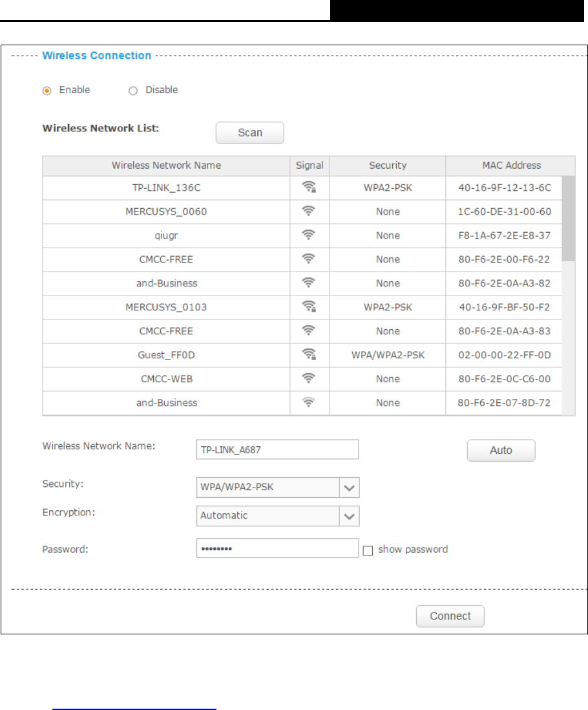Select network MERCUSYS_0060 in the list
Image resolution: width=588 pixels, height=710 pixels.
click(x=166, y=212)
